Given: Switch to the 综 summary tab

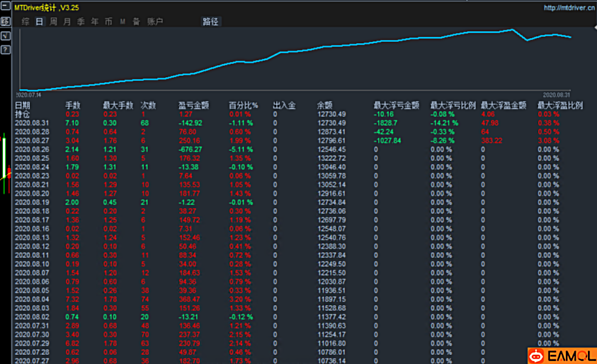Looking at the screenshot, I should point(25,22).
